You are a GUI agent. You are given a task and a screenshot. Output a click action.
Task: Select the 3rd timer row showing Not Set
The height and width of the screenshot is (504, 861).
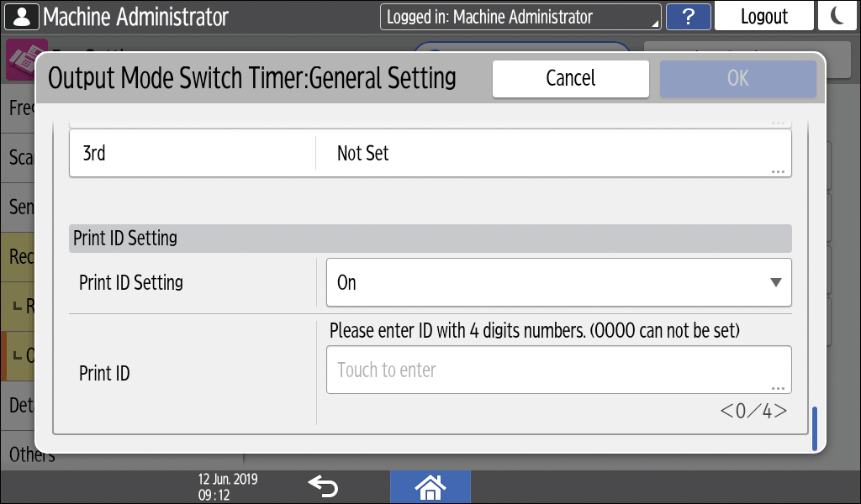[430, 154]
